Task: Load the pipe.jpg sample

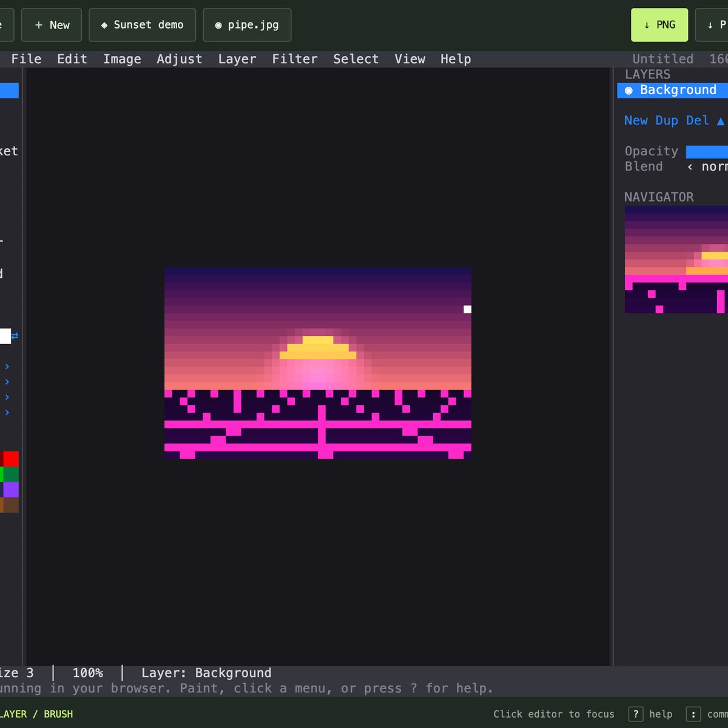Action: (247, 25)
